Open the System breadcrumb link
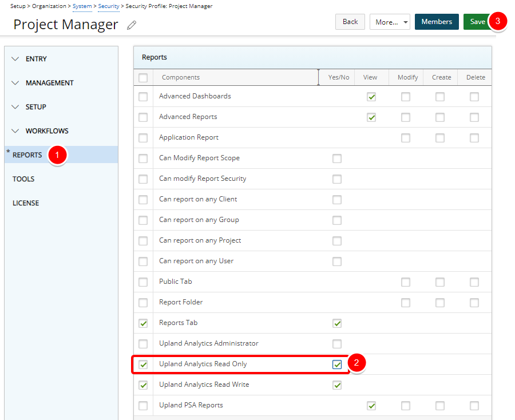The width and height of the screenshot is (515, 420). click(x=82, y=6)
